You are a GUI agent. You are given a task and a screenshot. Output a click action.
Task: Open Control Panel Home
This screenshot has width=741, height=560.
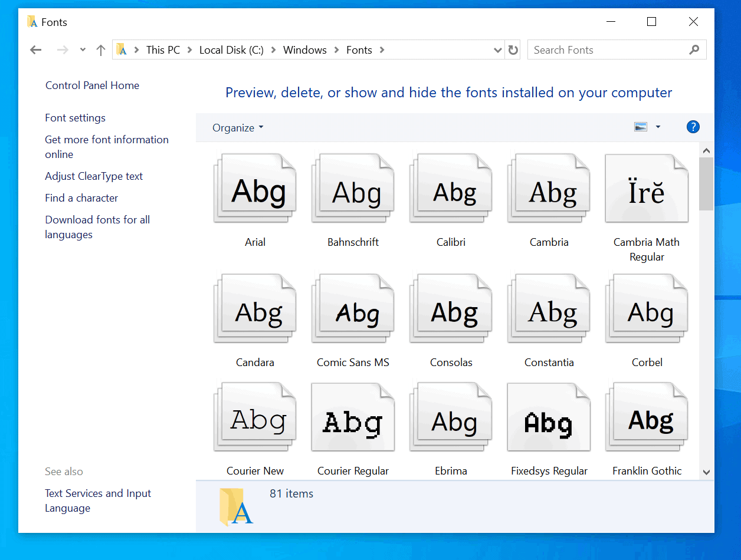point(93,85)
